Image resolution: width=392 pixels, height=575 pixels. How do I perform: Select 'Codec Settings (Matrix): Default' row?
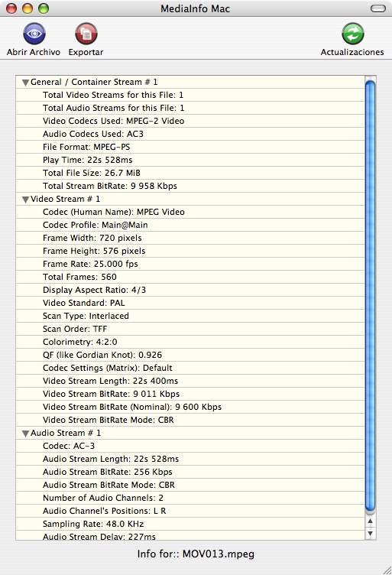[x=190, y=369]
